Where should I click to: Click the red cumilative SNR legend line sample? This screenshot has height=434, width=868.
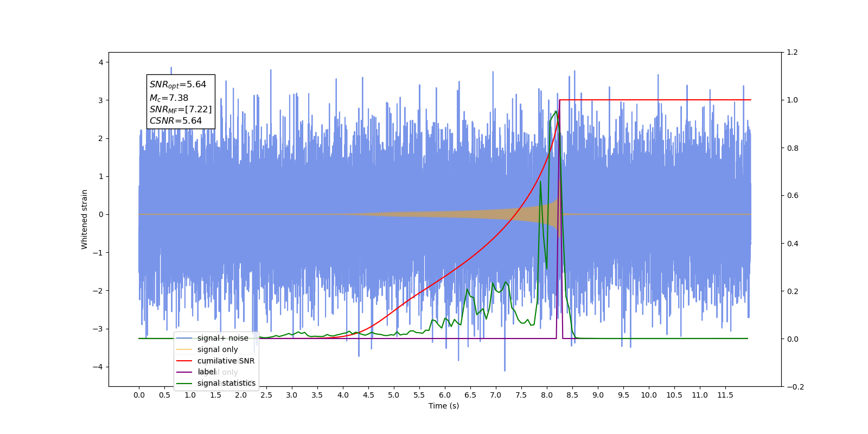click(184, 361)
